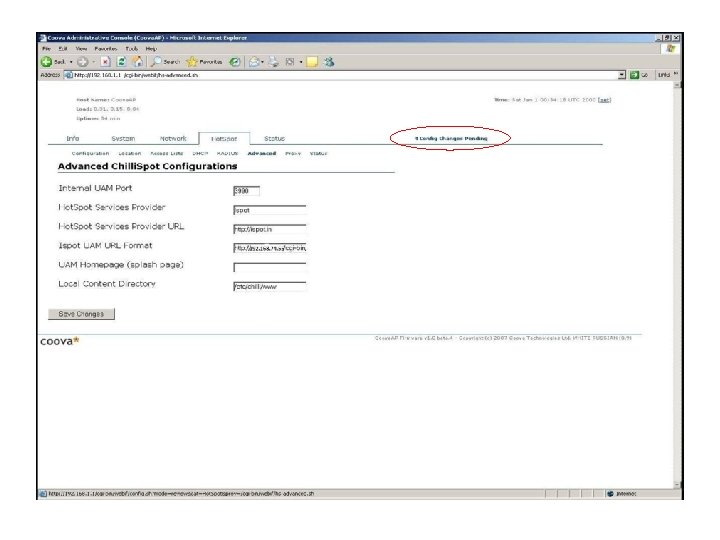Click the page icon in address bar

point(68,75)
